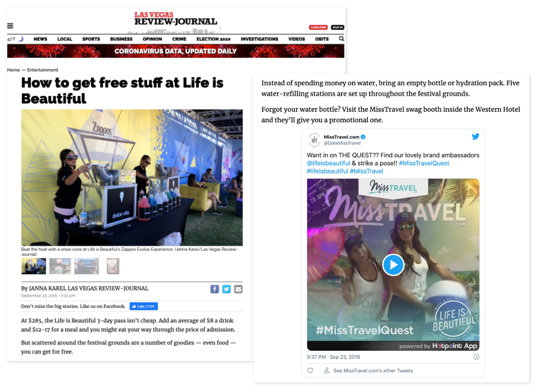Open the Business menu item
Screen dimensions: 536x392
(x=121, y=39)
